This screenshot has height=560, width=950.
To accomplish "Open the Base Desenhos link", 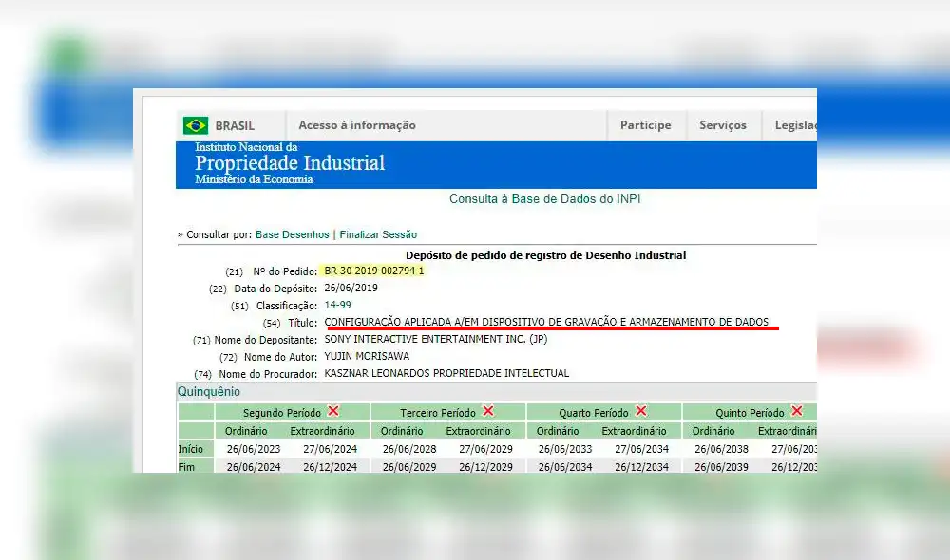I will pyautogui.click(x=293, y=234).
